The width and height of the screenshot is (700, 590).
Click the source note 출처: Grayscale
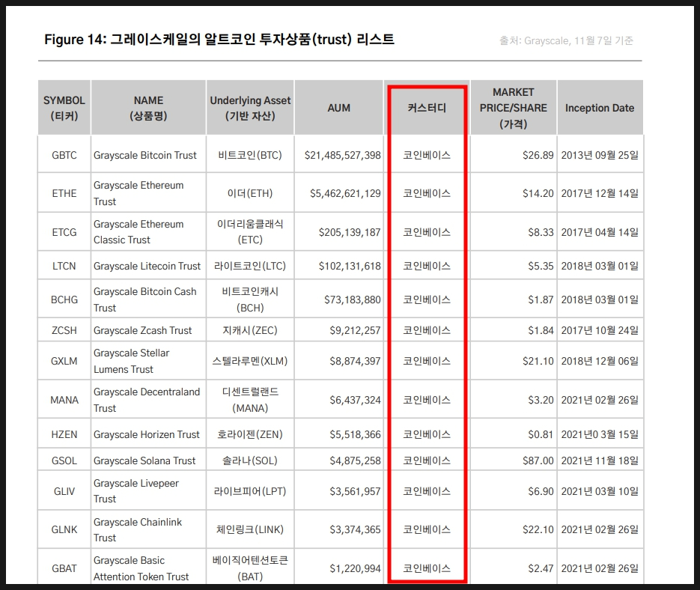coord(566,40)
